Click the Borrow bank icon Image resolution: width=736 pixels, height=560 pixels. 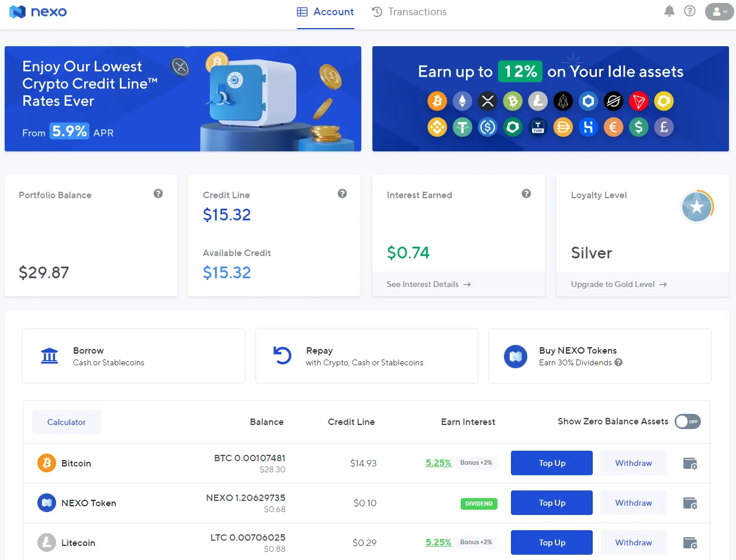(50, 355)
